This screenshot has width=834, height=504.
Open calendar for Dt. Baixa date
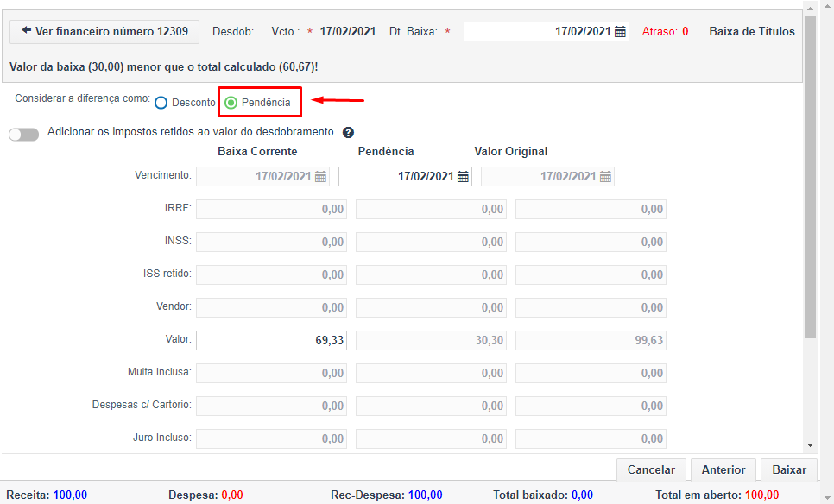[620, 32]
